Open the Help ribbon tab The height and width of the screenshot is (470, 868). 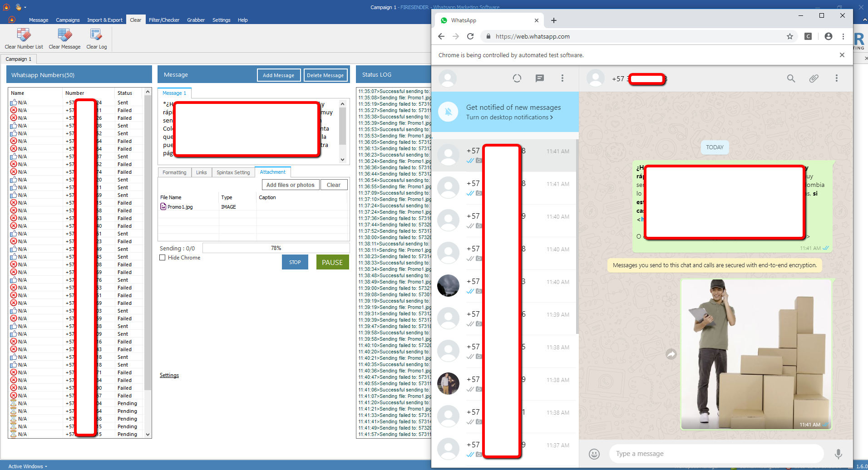(243, 20)
